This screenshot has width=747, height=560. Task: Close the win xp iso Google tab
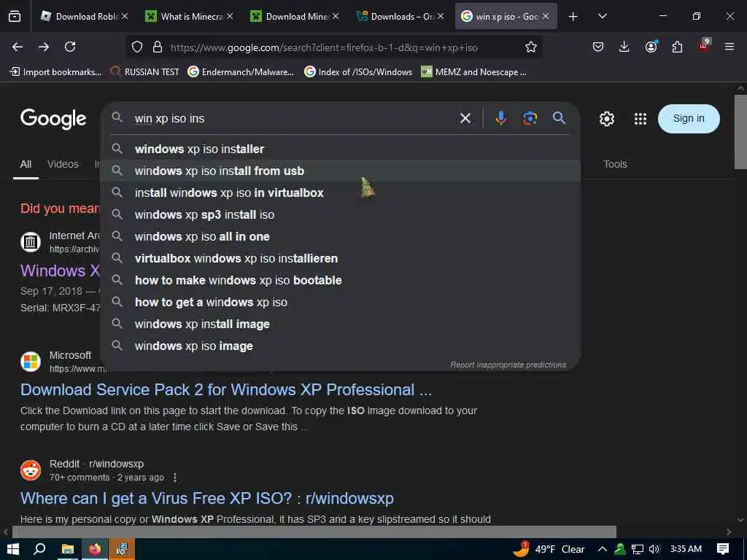pyautogui.click(x=546, y=17)
